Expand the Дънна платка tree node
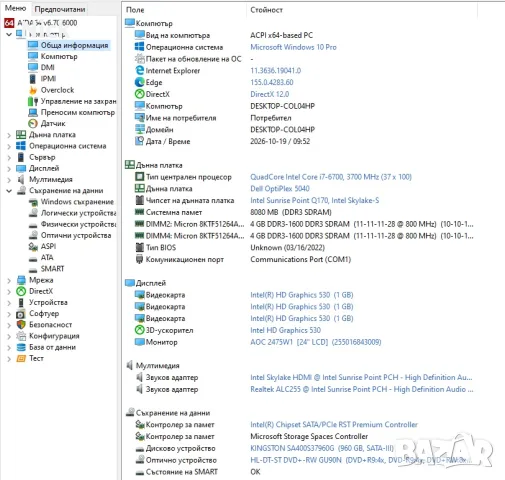The width and height of the screenshot is (505, 480). pyautogui.click(x=9, y=135)
